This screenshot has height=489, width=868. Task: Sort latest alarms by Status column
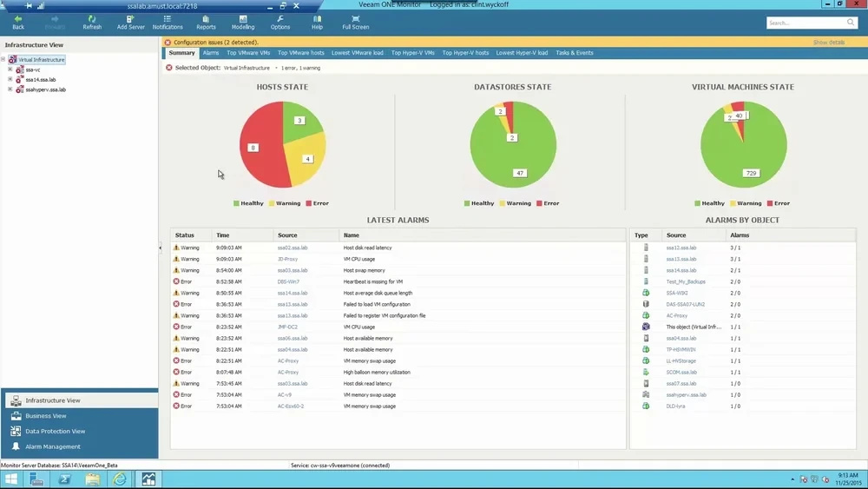[x=190, y=235]
